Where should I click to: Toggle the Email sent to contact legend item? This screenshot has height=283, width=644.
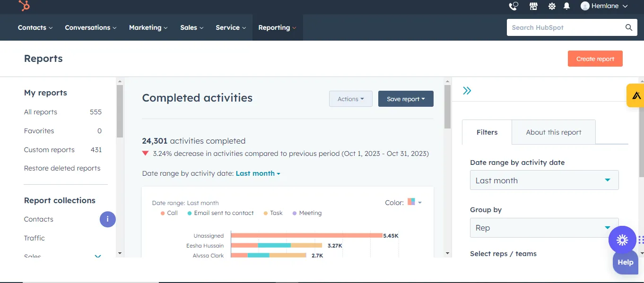tap(221, 213)
